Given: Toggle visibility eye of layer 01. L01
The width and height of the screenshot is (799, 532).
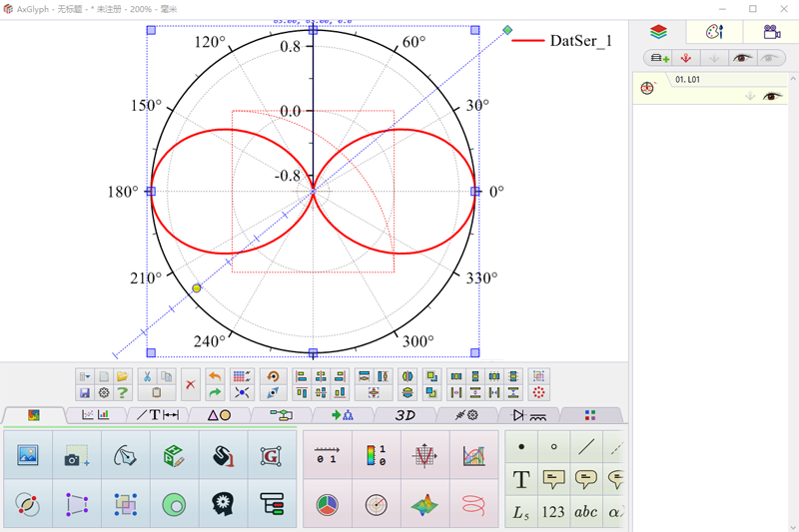Looking at the screenshot, I should [x=772, y=96].
